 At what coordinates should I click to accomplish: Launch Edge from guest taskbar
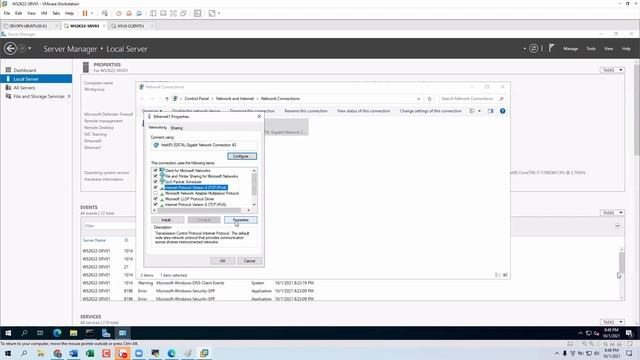click(57, 333)
